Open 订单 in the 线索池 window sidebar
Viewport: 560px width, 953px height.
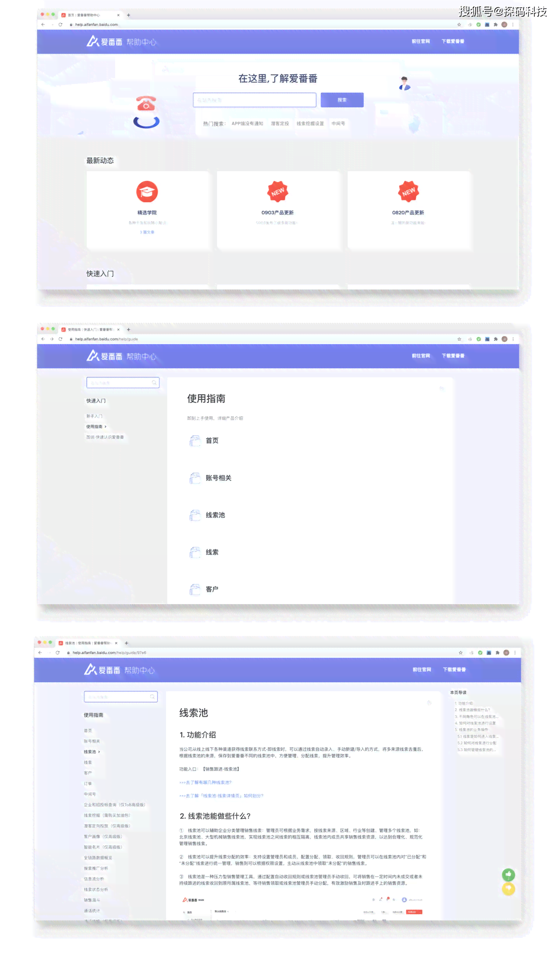[88, 784]
